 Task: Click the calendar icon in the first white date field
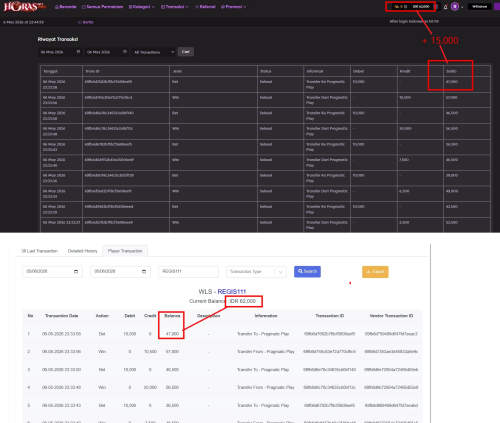(x=76, y=271)
